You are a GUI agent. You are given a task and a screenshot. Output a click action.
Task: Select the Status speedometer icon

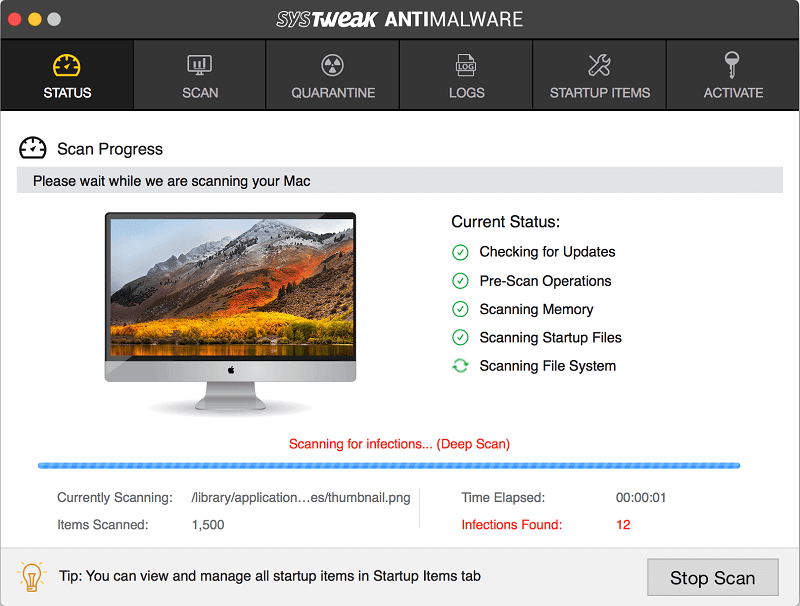[x=67, y=65]
